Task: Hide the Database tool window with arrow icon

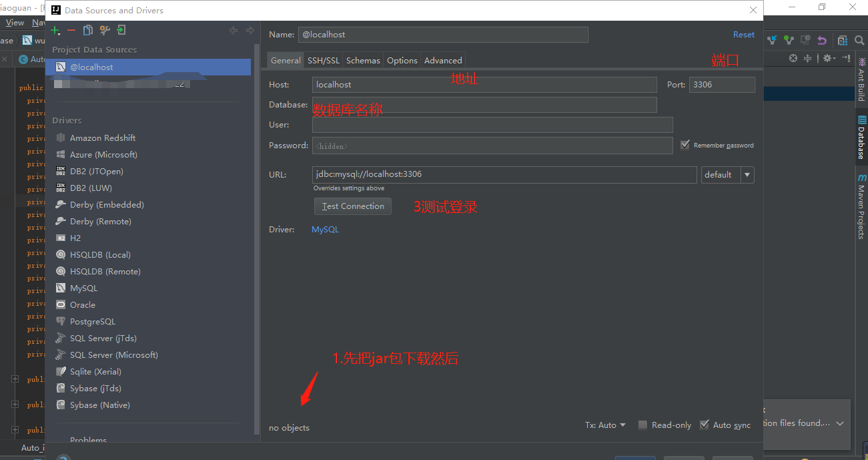Action: pos(845,58)
